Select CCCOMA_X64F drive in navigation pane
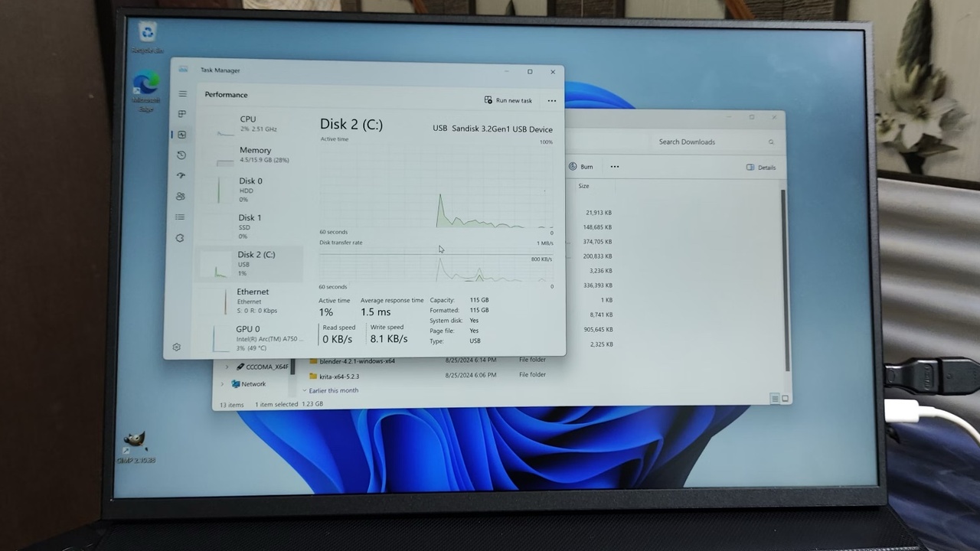Screen dimensions: 980x551 pos(263,367)
